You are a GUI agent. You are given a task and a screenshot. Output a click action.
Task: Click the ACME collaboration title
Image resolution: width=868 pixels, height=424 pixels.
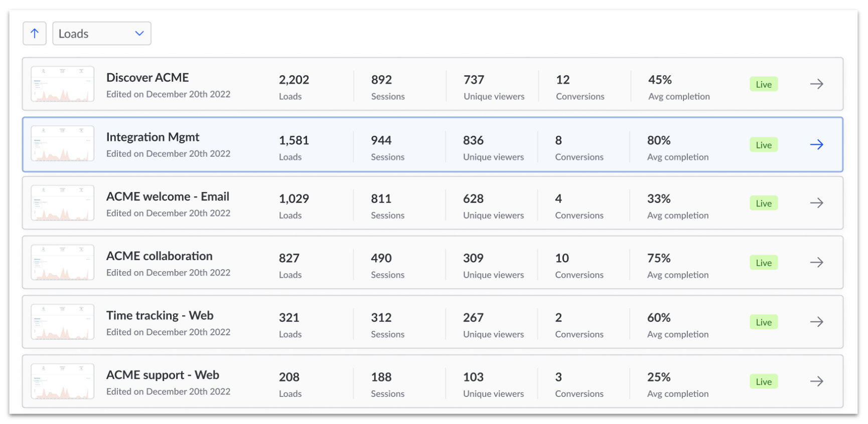coord(159,256)
